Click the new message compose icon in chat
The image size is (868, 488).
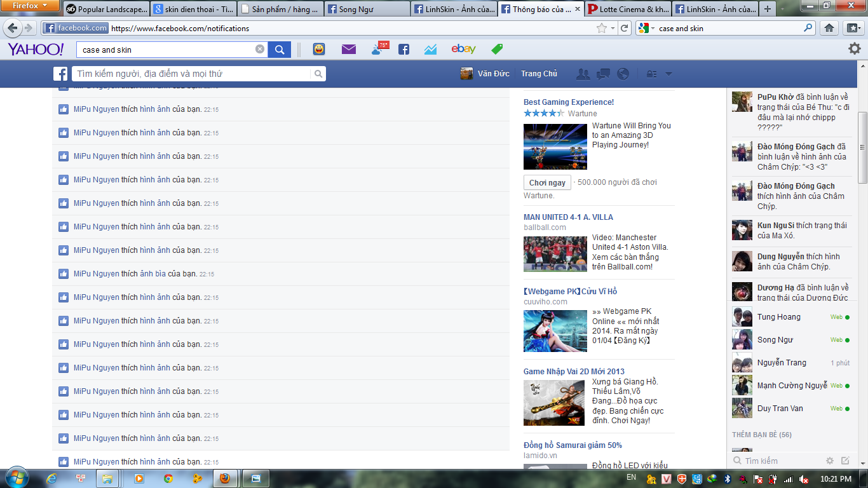(845, 461)
